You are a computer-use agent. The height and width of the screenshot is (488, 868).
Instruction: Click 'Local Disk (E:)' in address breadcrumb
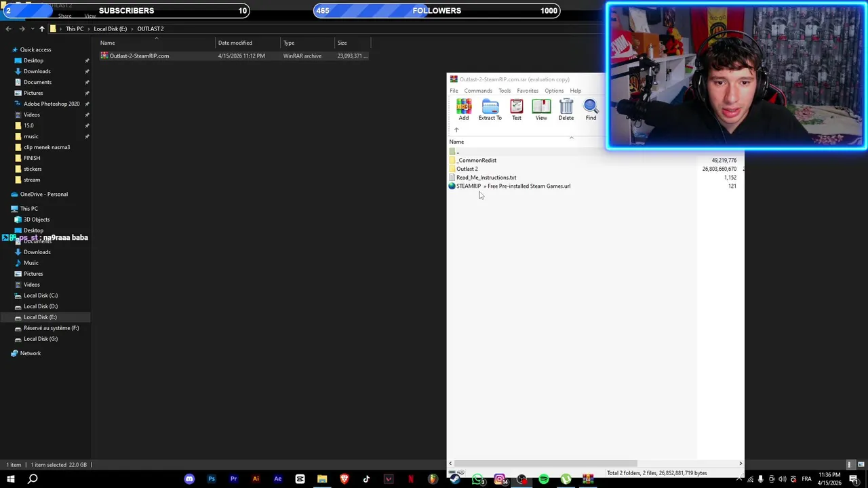pos(110,28)
